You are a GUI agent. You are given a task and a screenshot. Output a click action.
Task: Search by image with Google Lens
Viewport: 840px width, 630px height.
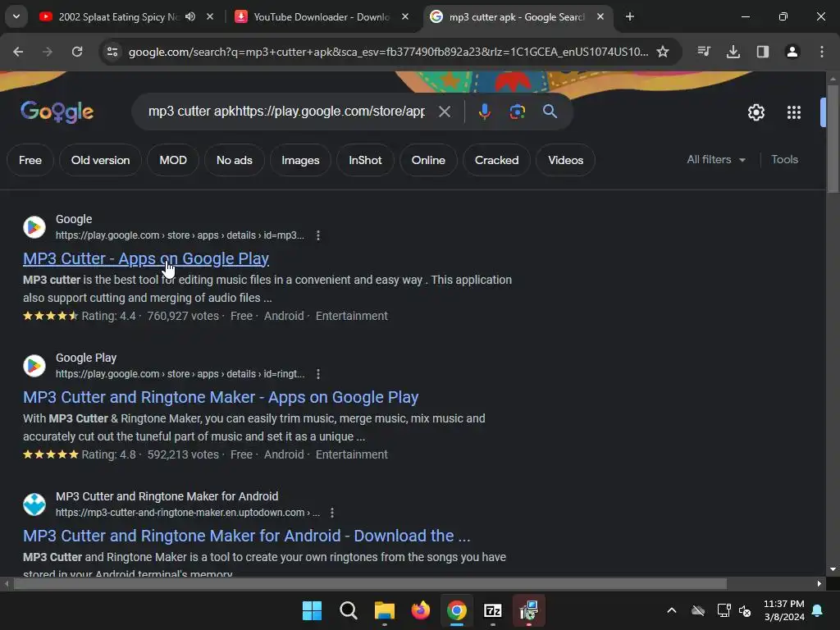pos(517,112)
